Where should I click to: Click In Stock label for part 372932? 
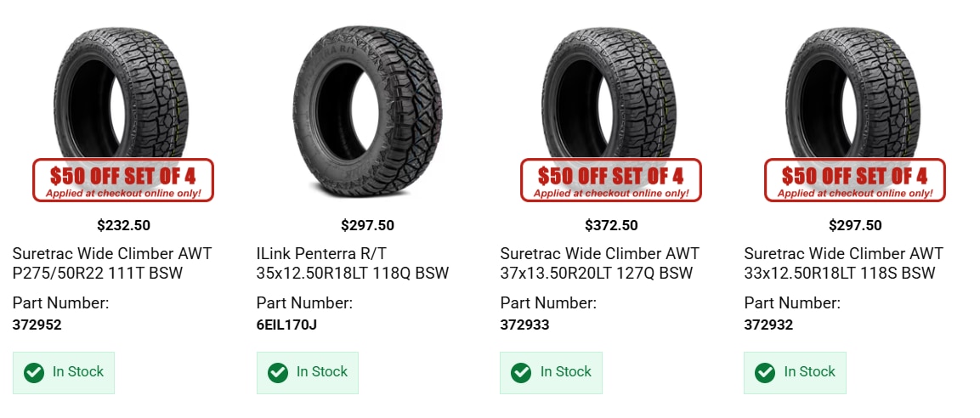tap(809, 372)
